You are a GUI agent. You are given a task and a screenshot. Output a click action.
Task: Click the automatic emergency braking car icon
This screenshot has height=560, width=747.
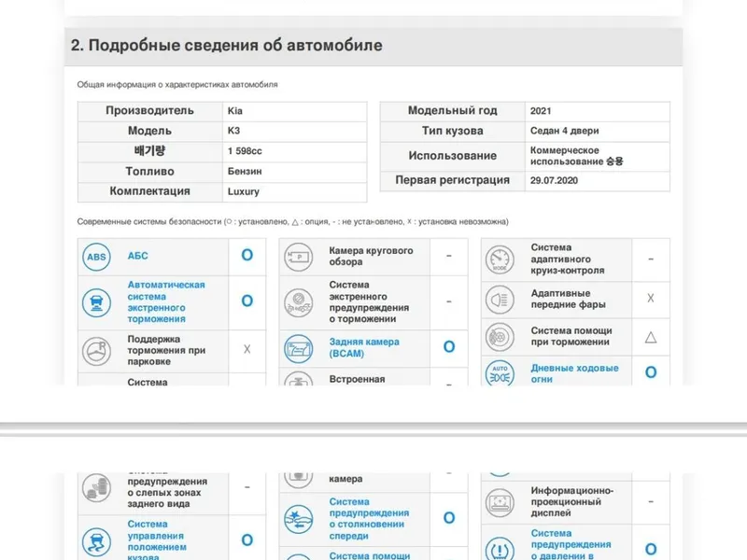pos(96,301)
